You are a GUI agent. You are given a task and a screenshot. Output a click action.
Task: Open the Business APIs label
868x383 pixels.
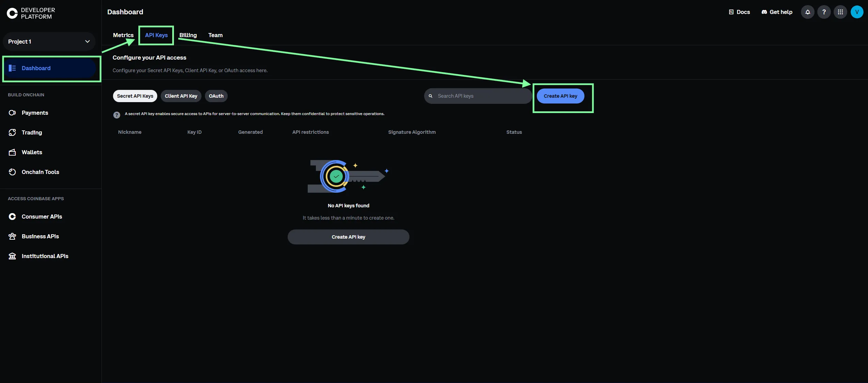click(40, 236)
